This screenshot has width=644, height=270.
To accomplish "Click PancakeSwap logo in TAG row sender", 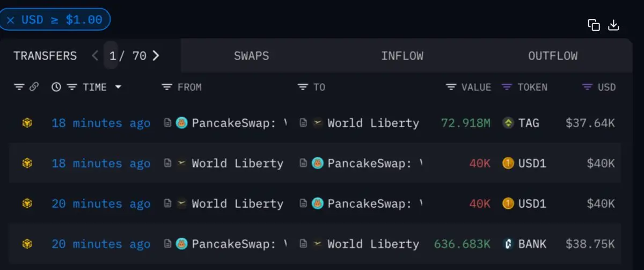I will [x=182, y=123].
